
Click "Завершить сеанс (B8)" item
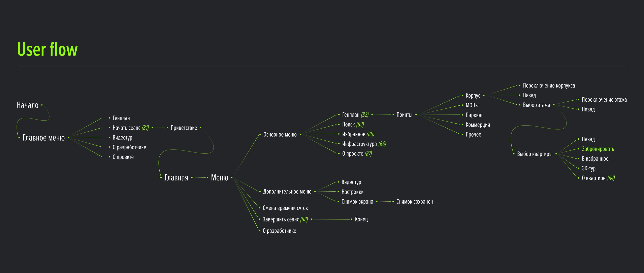click(285, 219)
